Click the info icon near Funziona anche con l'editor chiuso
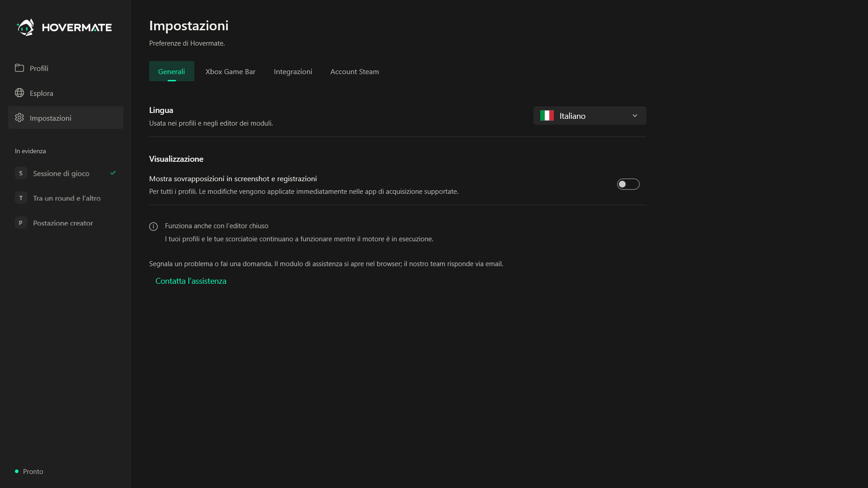Image resolution: width=868 pixels, height=488 pixels. tap(153, 226)
